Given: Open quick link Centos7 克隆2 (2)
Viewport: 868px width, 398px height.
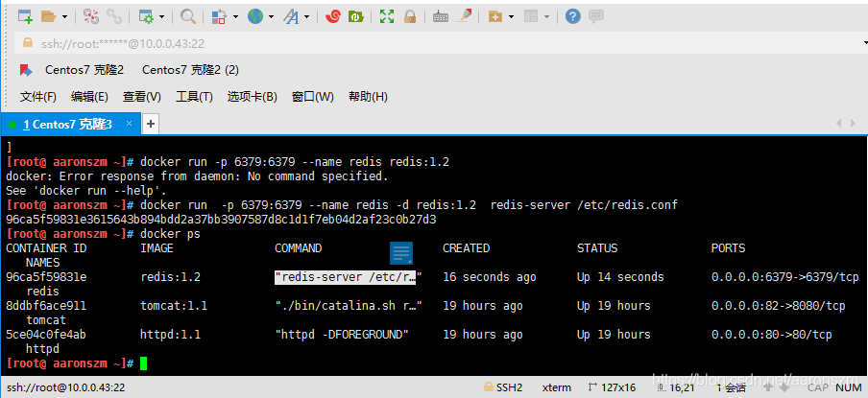Looking at the screenshot, I should [190, 70].
